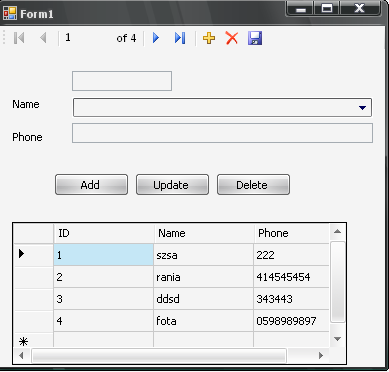This screenshot has height=372, width=389.
Task: Select the ID cell containing 1
Action: coord(104,255)
